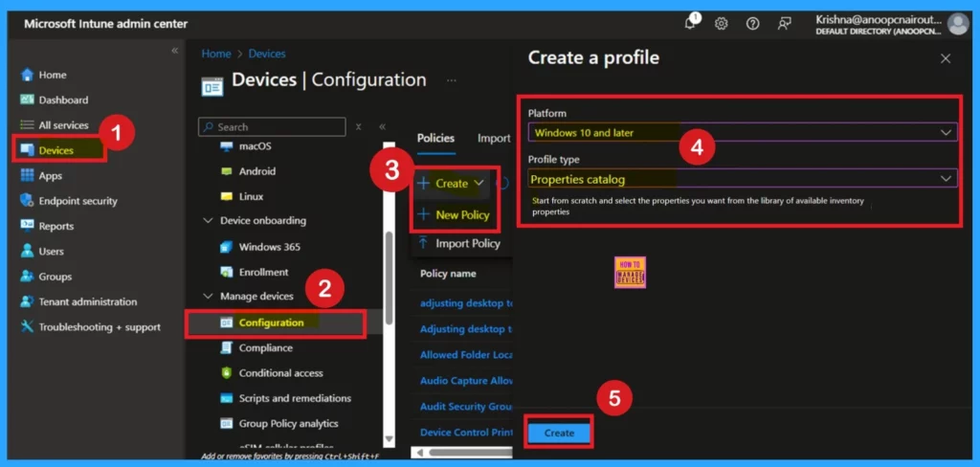The width and height of the screenshot is (980, 467).
Task: Click the Home icon in sidebar
Action: (27, 75)
